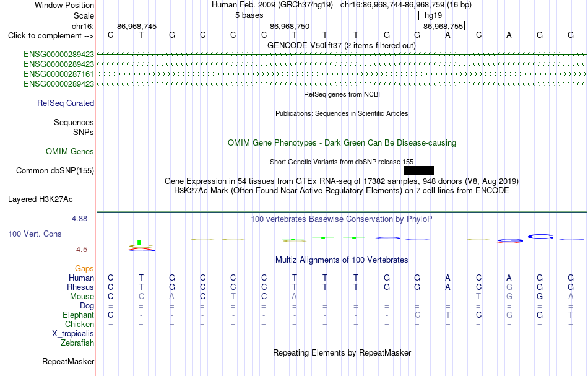Click the 86,968,755 position marker
588x376 pixels.
pos(444,26)
